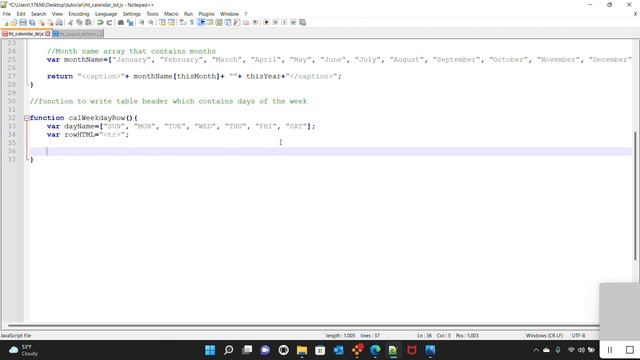Print the document using the toolbar icon
640x360 pixels.
60,22
